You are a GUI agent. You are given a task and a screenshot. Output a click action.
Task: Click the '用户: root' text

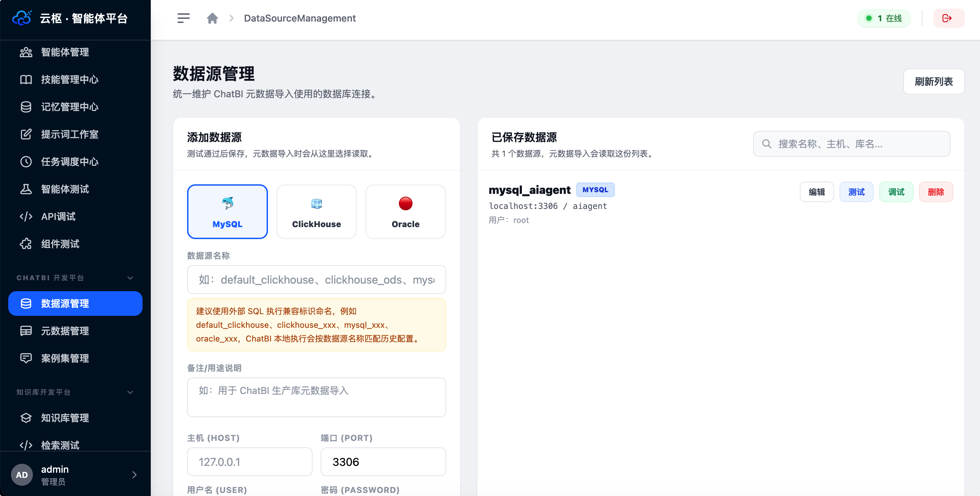509,220
